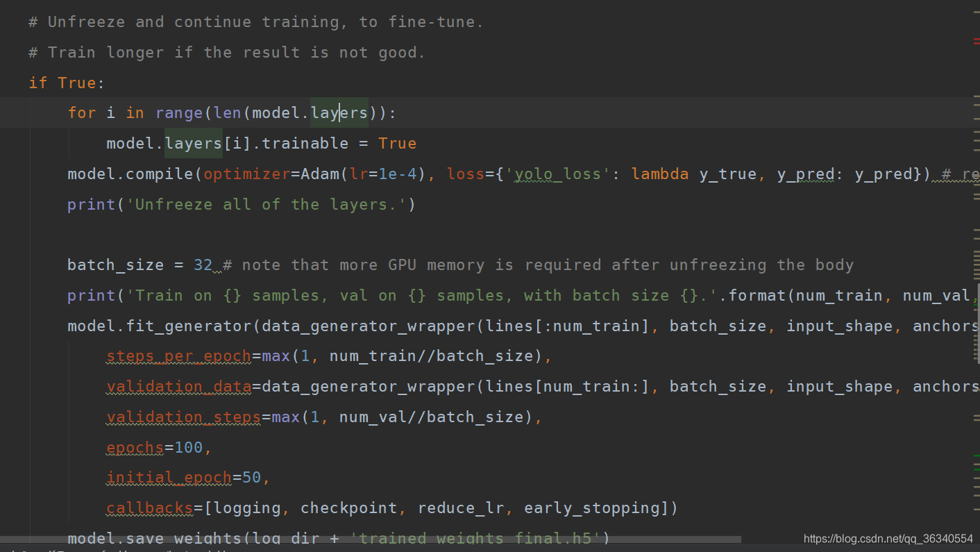Click "True" in the "if True:" line

pyautogui.click(x=77, y=83)
